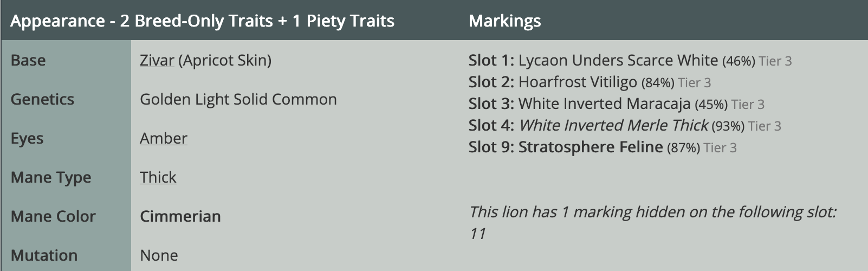
Task: Click the Markings section header
Action: 504,21
